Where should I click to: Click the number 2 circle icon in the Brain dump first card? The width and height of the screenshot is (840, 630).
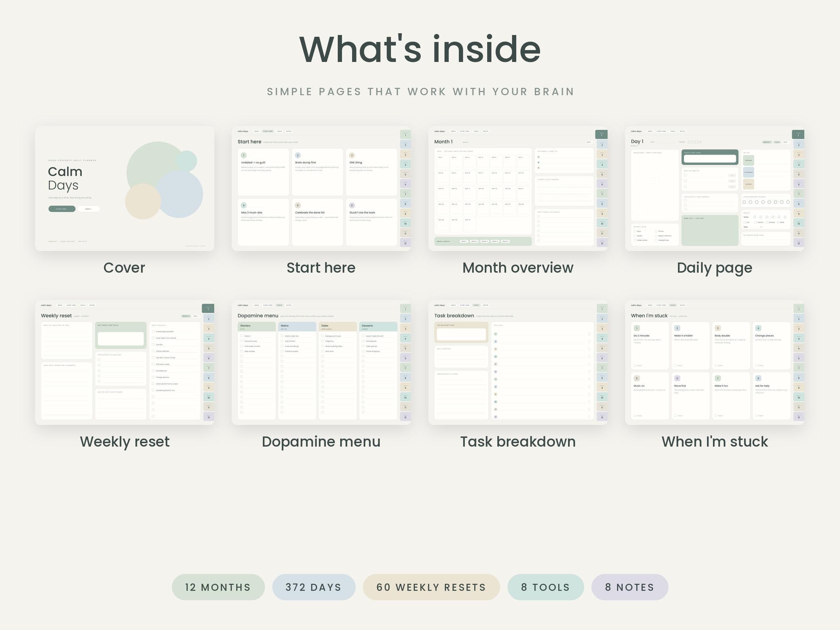298,155
